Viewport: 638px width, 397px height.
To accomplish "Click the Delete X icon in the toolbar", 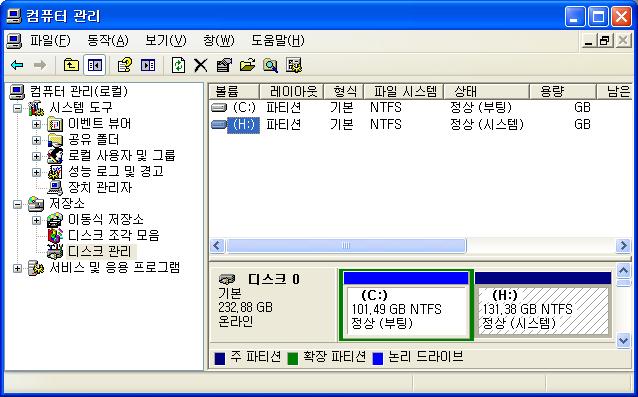I will tap(200, 65).
